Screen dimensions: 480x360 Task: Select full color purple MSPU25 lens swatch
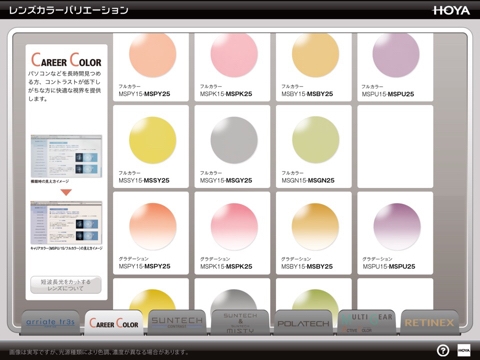click(396, 55)
